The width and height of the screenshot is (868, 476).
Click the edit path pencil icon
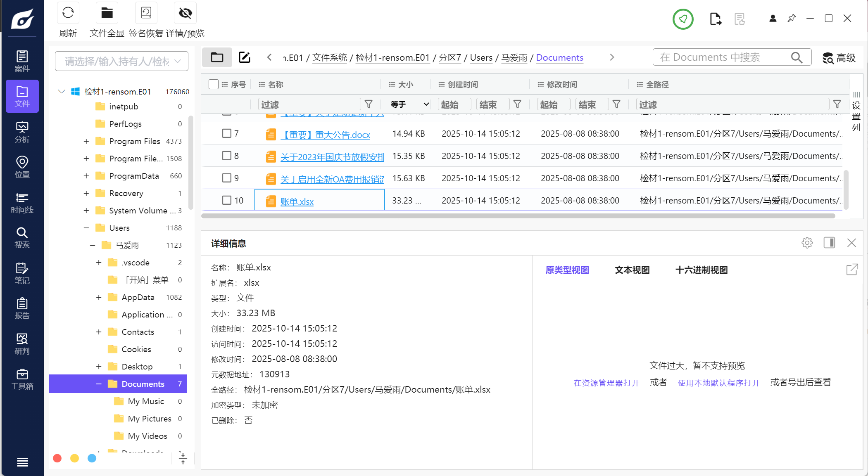(x=245, y=57)
